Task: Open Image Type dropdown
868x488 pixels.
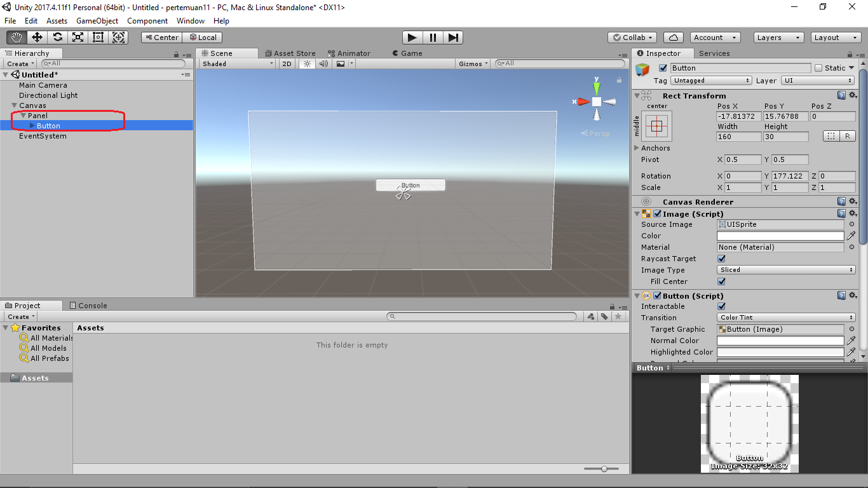Action: point(786,270)
